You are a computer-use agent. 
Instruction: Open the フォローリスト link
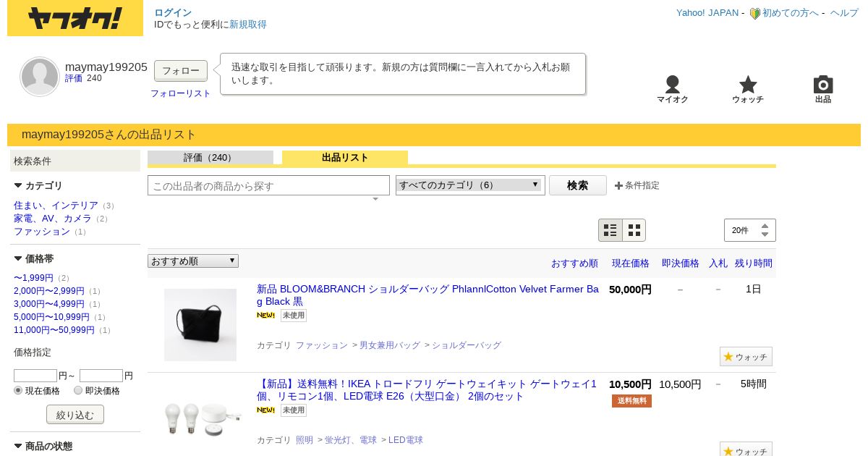[181, 93]
